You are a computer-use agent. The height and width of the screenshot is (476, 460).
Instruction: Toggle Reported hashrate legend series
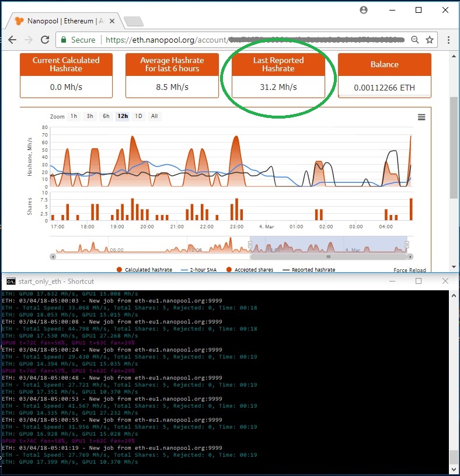(x=309, y=270)
